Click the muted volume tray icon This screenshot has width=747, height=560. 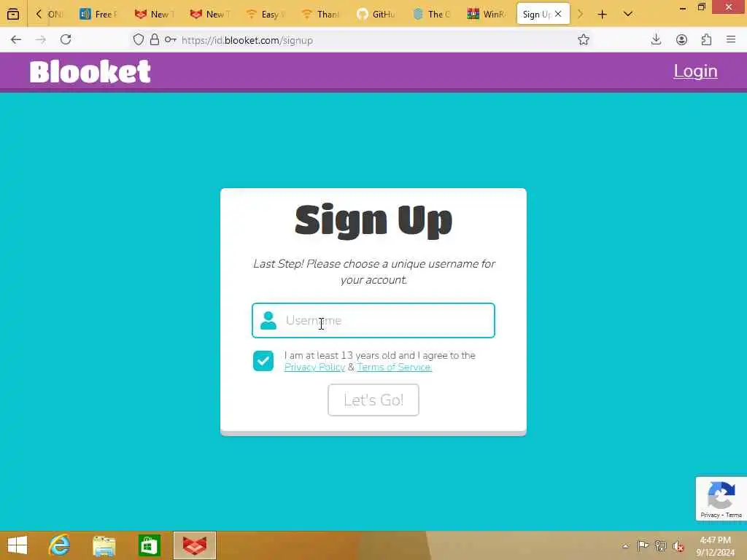(x=678, y=546)
